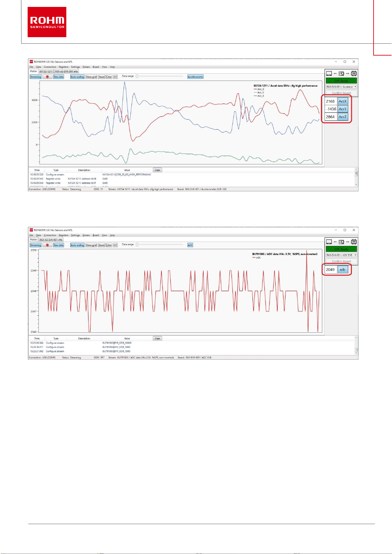Screen dimensions: 392x554
Task: Clear the log table in the accelerometer window
Action: point(158,170)
